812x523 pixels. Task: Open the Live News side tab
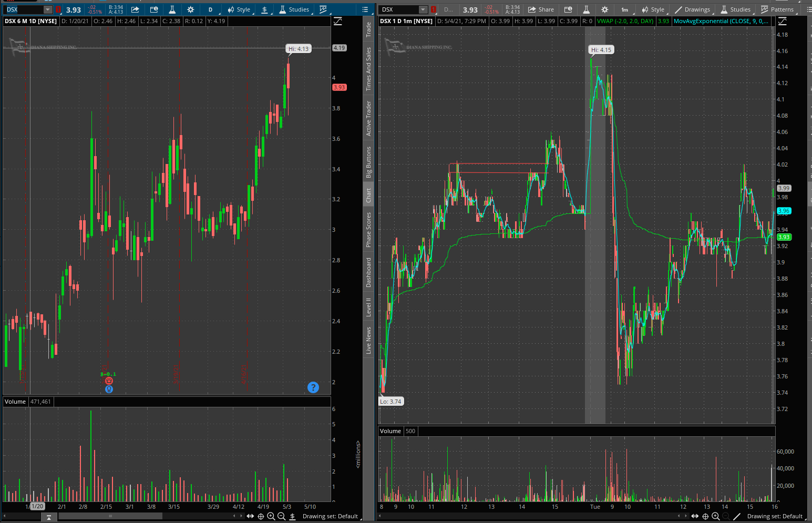pyautogui.click(x=368, y=340)
